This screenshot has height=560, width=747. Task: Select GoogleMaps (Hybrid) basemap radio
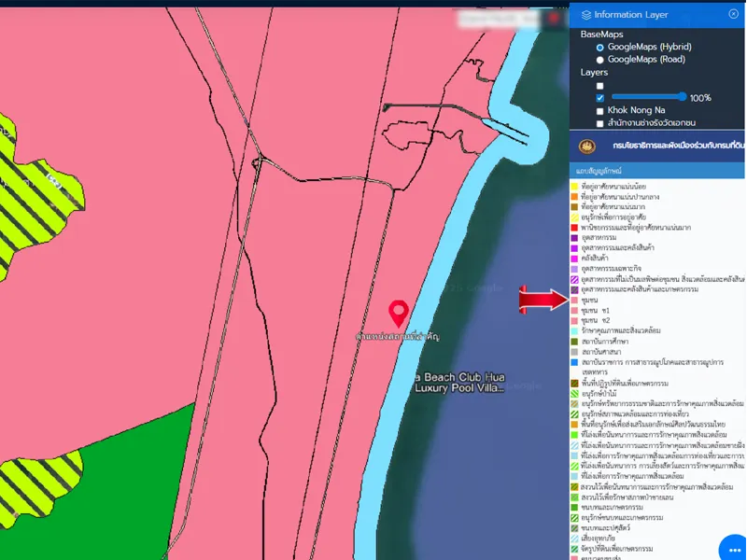[599, 47]
